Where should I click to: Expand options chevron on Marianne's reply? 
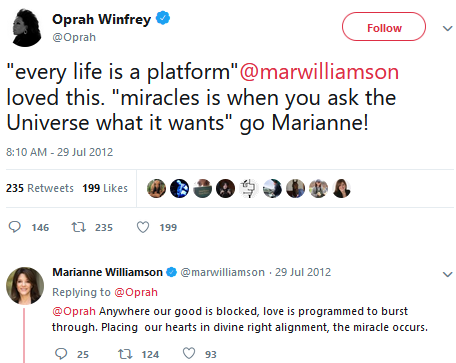447,274
